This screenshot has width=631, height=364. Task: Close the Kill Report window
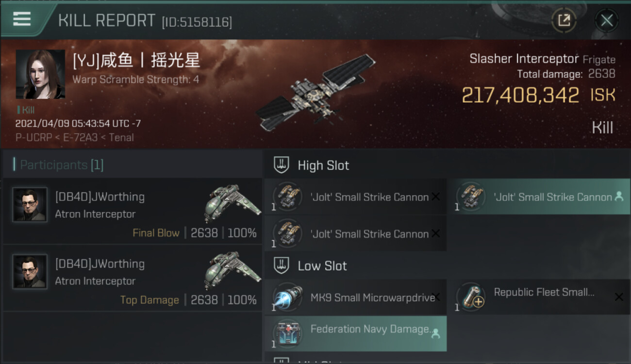pos(607,20)
